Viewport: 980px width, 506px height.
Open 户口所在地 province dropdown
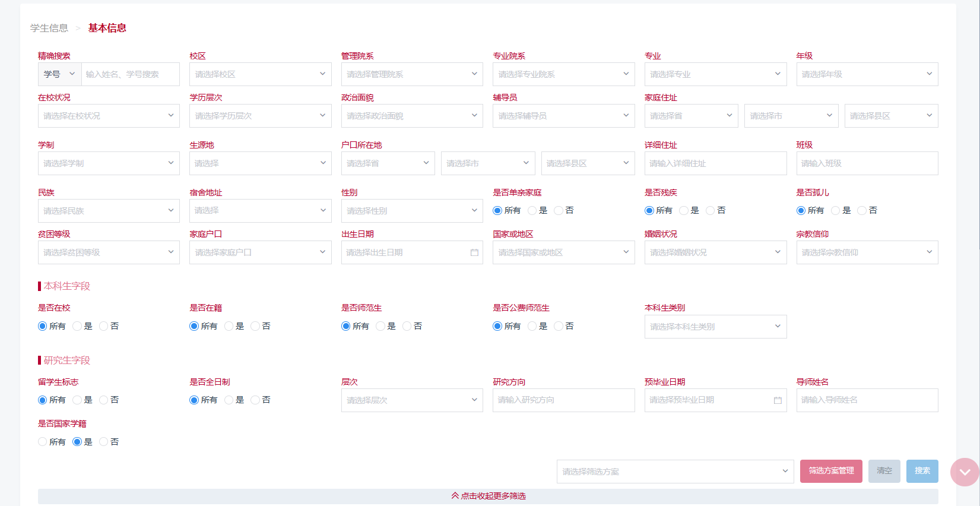(x=388, y=163)
